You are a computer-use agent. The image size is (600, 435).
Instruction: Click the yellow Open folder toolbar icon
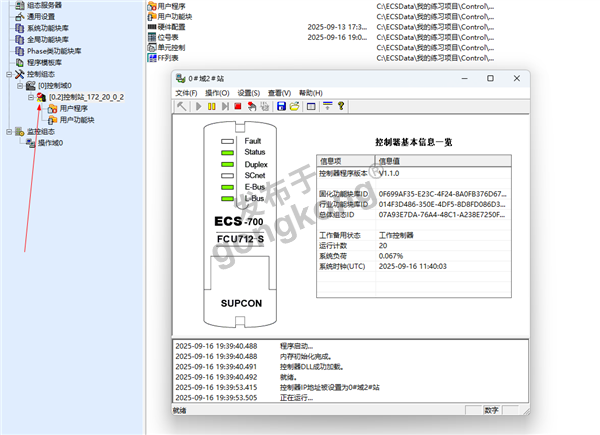point(294,106)
